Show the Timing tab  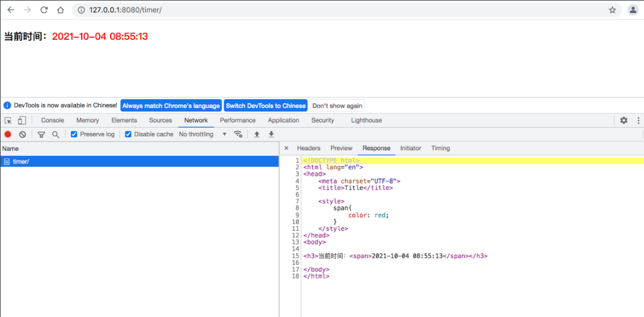440,148
